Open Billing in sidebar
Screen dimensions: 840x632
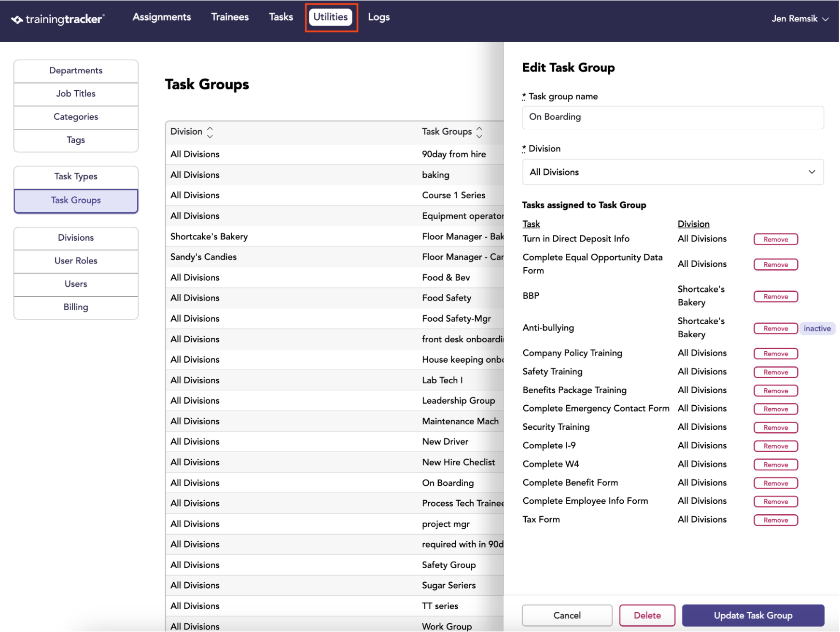point(76,308)
